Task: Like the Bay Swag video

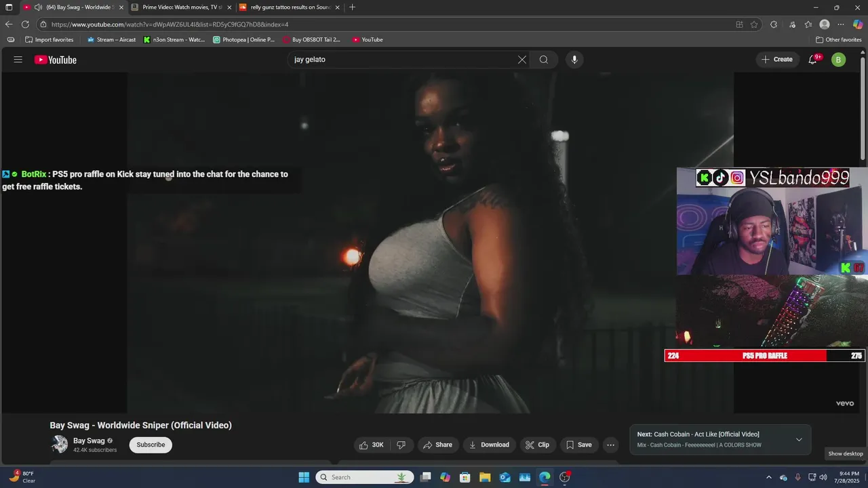Action: pyautogui.click(x=372, y=445)
